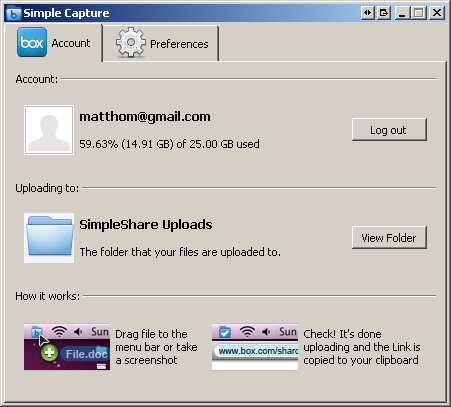Click "The folder that your files are uploaded to."
This screenshot has height=407, width=451.
coord(180,252)
